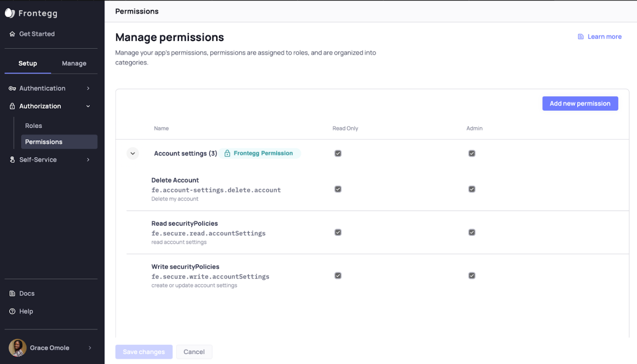Switch to the Manage tab
The height and width of the screenshot is (364, 637).
point(74,63)
